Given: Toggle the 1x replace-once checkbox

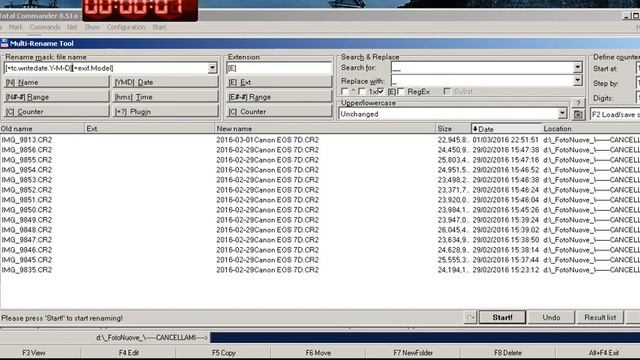Looking at the screenshot, I should (x=362, y=91).
